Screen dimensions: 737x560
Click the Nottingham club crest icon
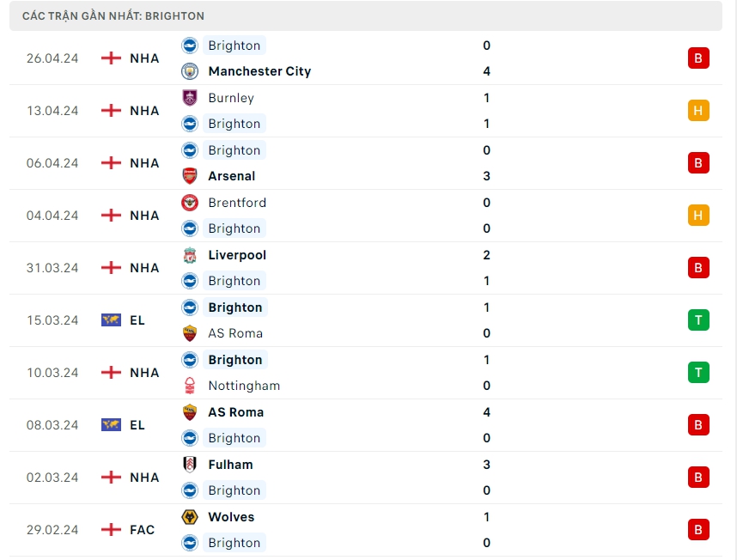coord(190,386)
